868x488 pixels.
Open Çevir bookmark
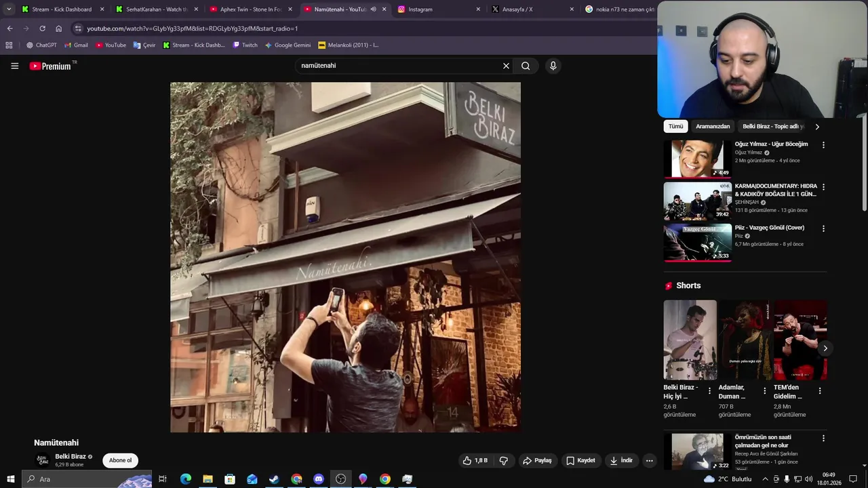(144, 45)
